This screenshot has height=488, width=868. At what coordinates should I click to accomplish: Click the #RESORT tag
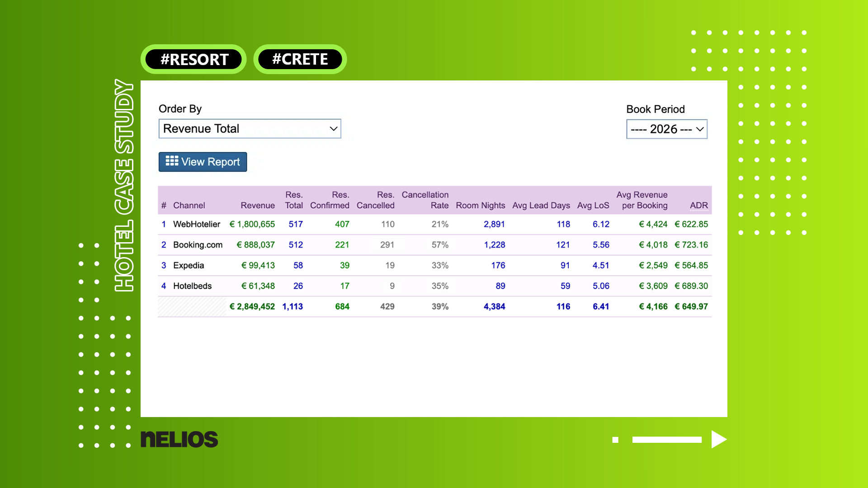(193, 59)
